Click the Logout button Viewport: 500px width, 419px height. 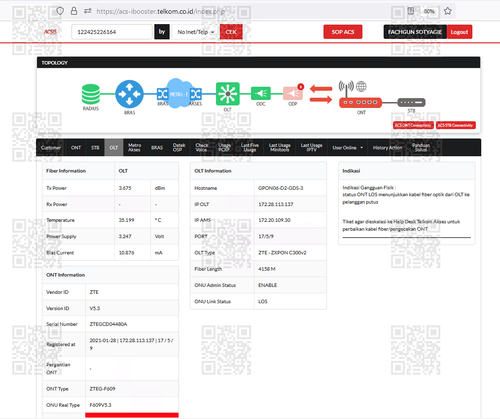pyautogui.click(x=459, y=32)
